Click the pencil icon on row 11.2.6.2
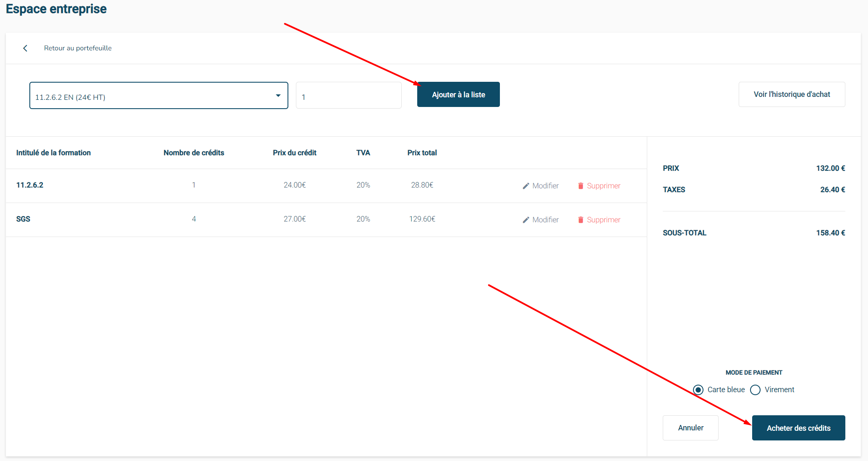 click(x=526, y=186)
